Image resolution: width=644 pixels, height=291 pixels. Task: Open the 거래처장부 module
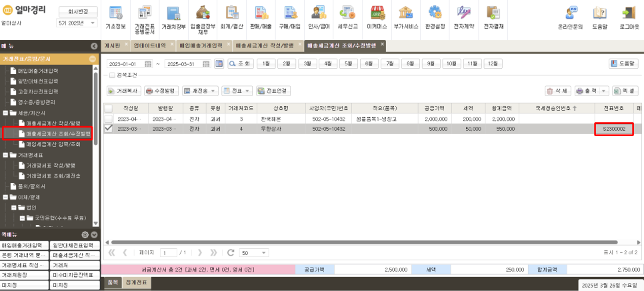tap(174, 17)
